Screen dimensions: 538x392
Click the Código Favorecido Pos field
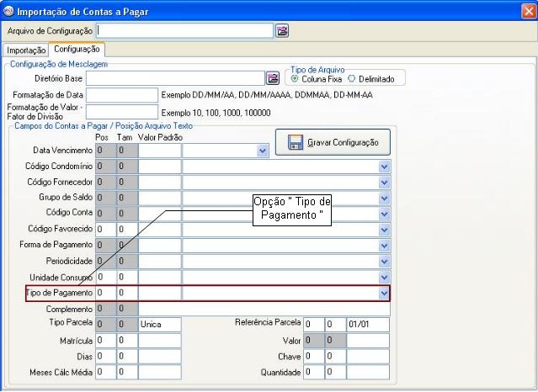105,229
